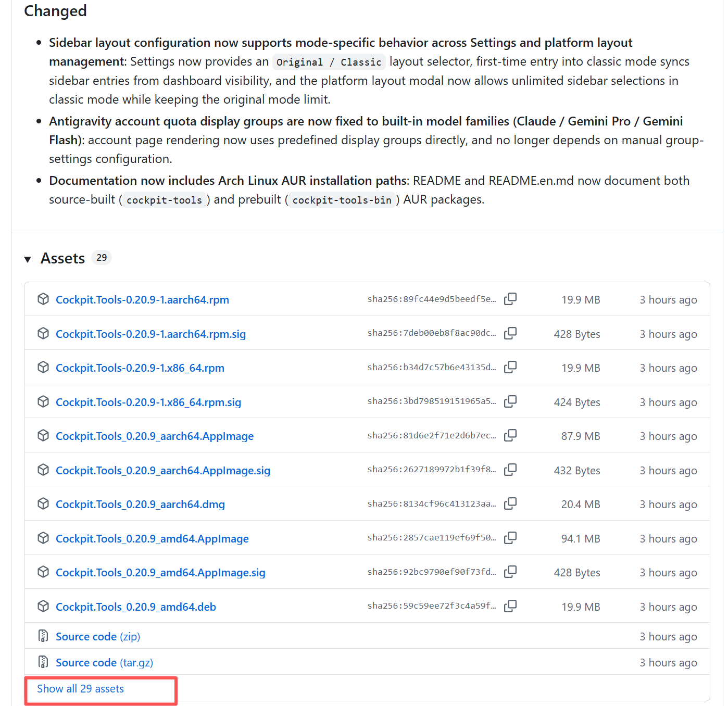Collapse the Assets section triangle
Screen dimensions: 728x706
(x=28, y=259)
